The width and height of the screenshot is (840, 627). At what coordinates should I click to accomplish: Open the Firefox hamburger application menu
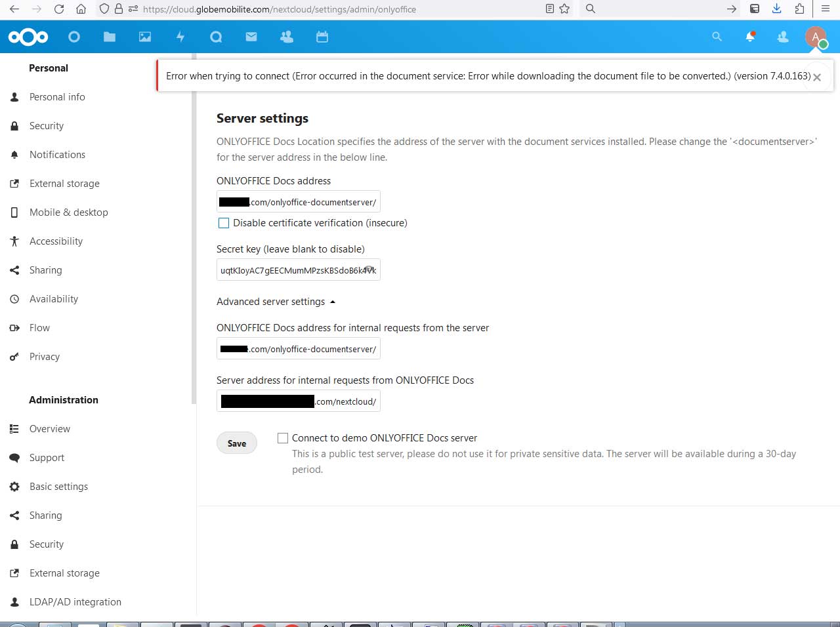click(x=826, y=9)
